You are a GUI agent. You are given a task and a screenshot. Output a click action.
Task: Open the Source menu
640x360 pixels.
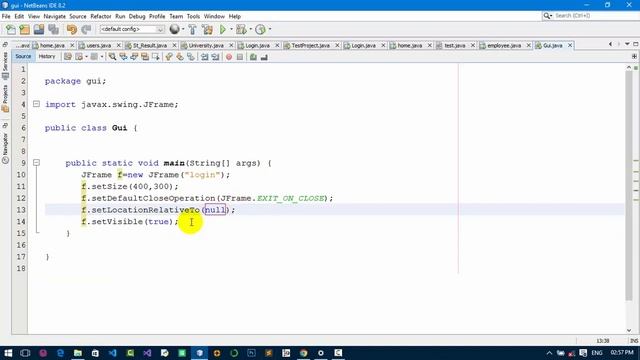(78, 16)
